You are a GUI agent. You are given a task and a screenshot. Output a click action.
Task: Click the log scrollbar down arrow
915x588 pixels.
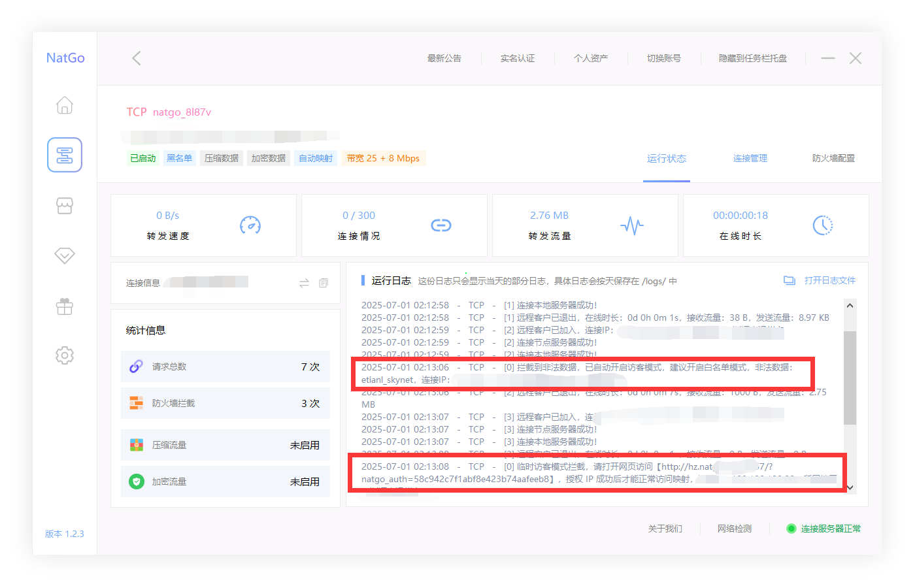(x=850, y=487)
